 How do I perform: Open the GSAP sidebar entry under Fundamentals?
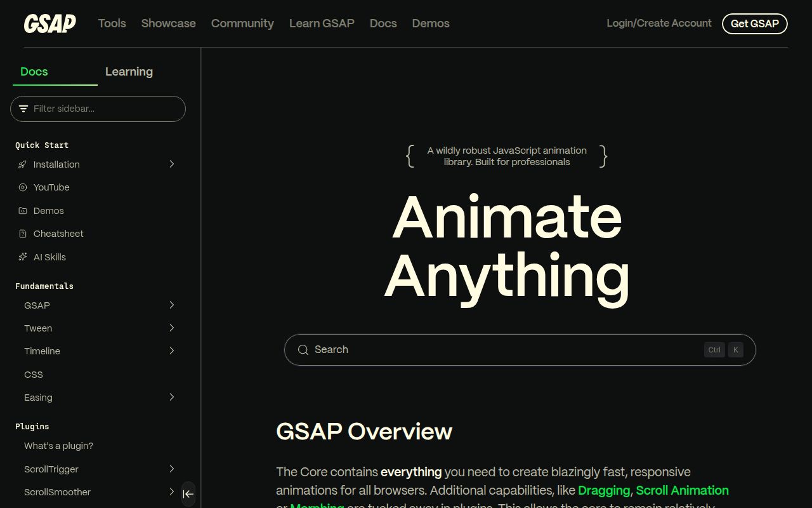point(37,305)
